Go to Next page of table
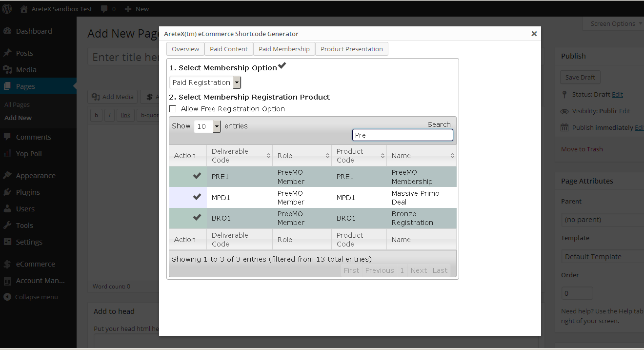644x350 pixels. pos(419,270)
